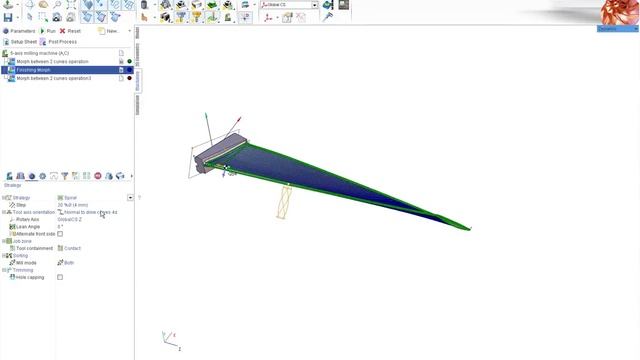Click red status dot of Morph operation3

[x=129, y=78]
